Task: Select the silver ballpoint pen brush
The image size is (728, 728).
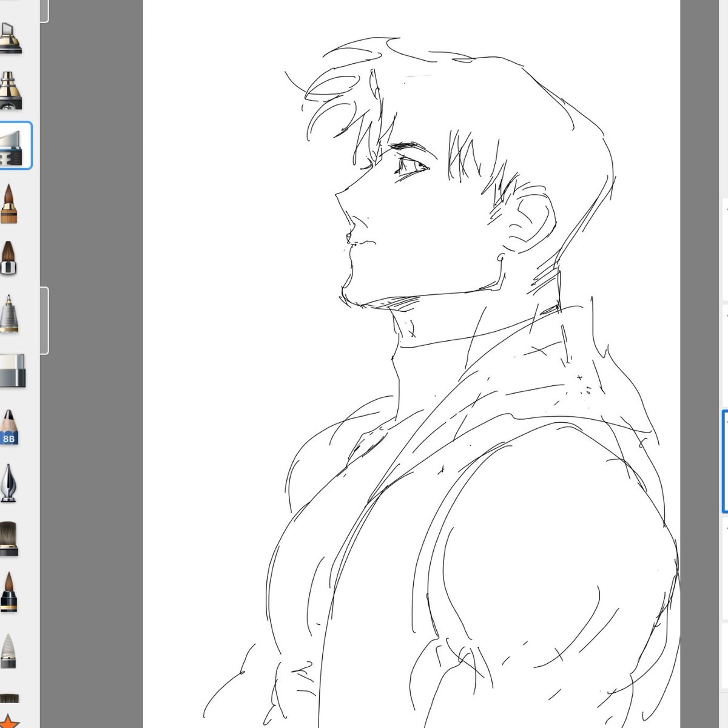Action: [9, 314]
